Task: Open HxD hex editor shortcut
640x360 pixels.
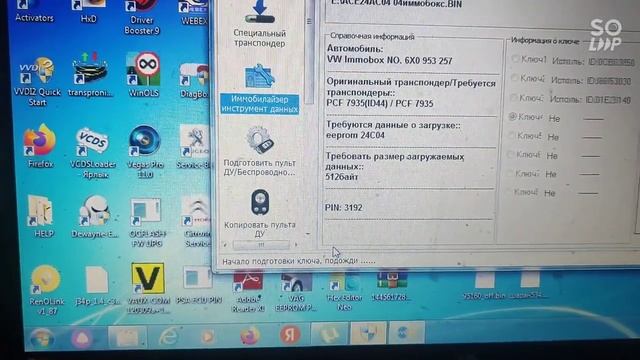Action: click(x=89, y=11)
